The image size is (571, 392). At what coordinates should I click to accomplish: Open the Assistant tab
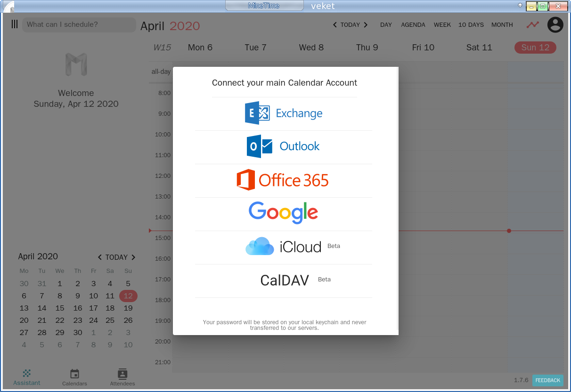pos(27,377)
